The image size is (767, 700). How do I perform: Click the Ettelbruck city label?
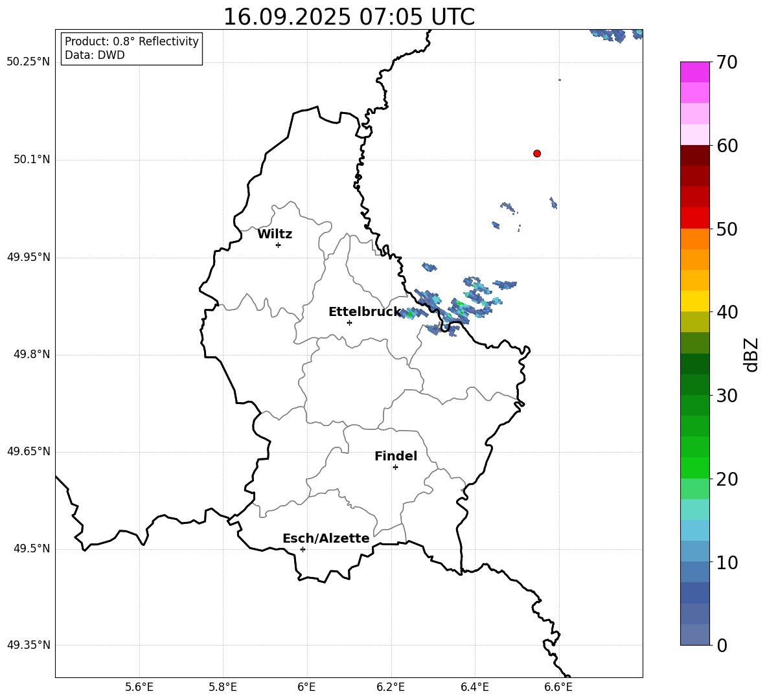365,312
